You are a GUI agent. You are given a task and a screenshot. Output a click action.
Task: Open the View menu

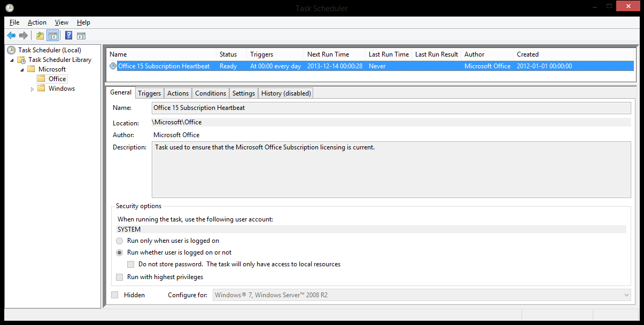pos(61,22)
